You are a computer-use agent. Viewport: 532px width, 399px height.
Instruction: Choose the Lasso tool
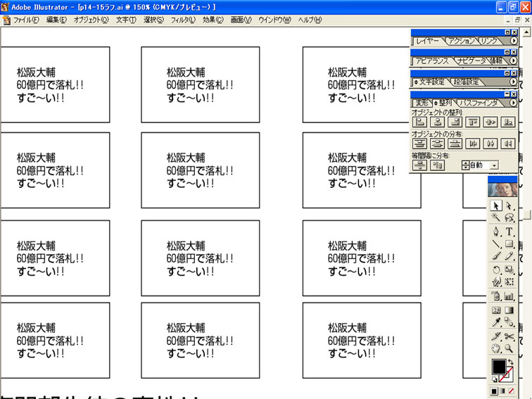(x=509, y=217)
